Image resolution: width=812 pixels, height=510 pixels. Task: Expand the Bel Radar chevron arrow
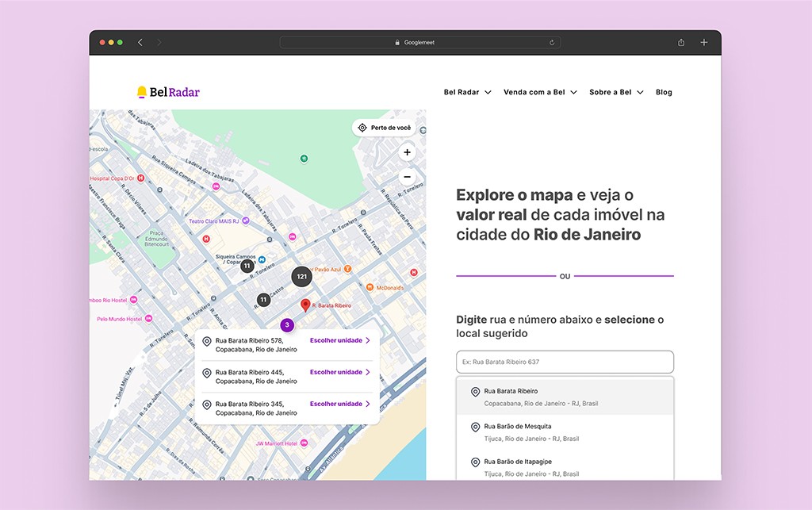[488, 92]
